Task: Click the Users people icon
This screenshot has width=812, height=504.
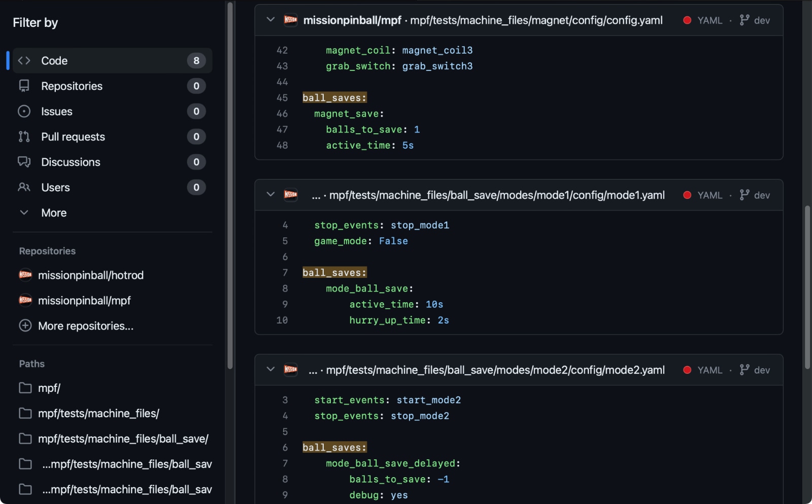Action: click(24, 188)
